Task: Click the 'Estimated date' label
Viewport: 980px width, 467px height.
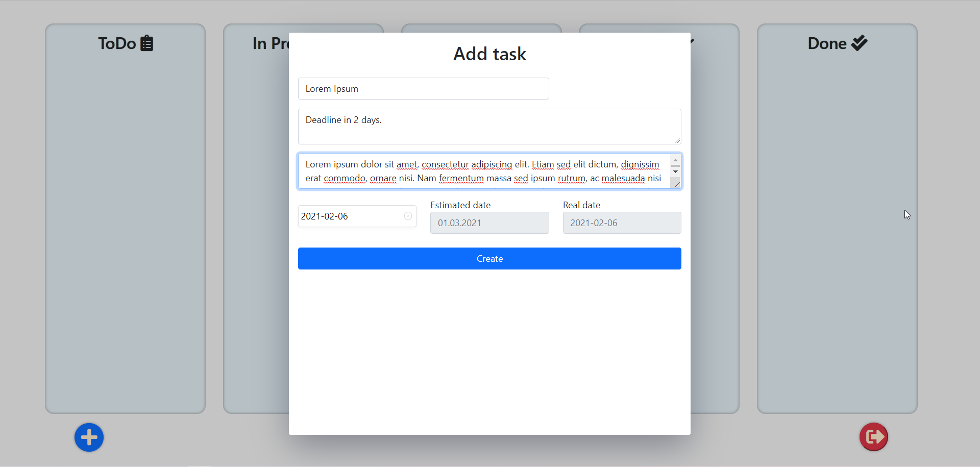Action: coord(460,205)
